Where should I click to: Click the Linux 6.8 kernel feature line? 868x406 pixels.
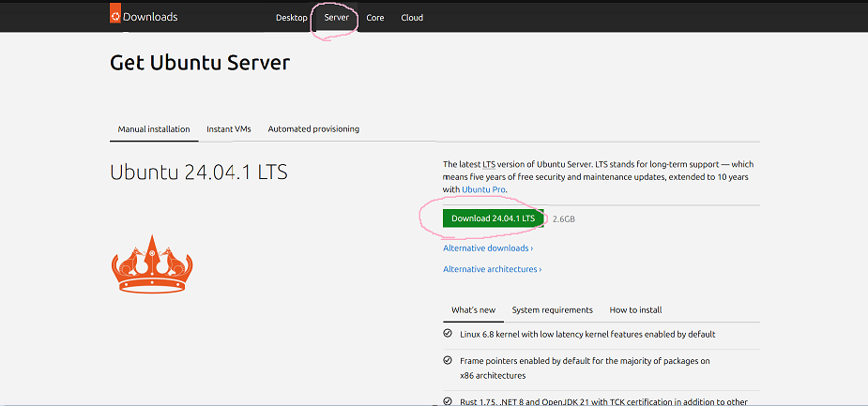click(x=587, y=334)
